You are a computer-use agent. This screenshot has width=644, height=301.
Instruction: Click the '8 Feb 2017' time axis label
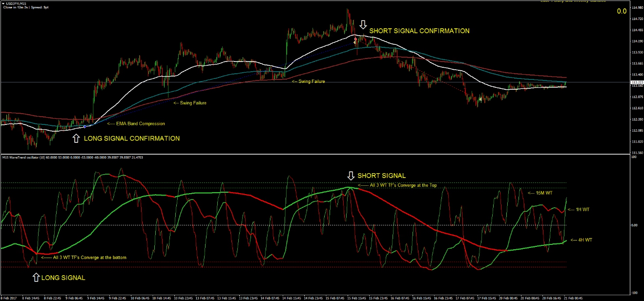click(x=8, y=298)
